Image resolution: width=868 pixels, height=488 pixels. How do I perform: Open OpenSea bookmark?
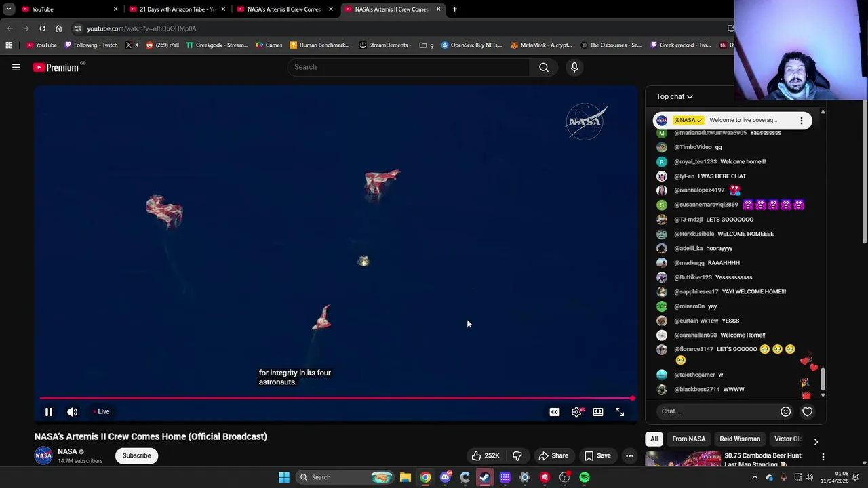[x=471, y=45]
